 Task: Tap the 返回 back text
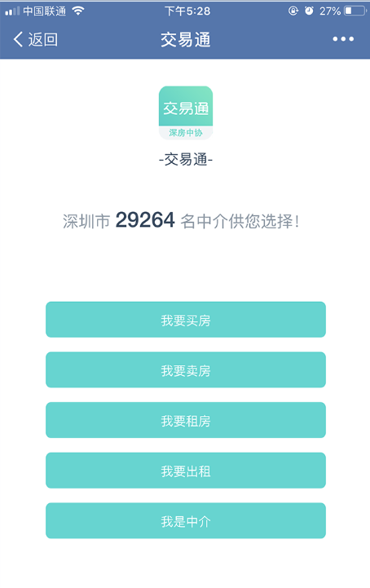tap(43, 39)
